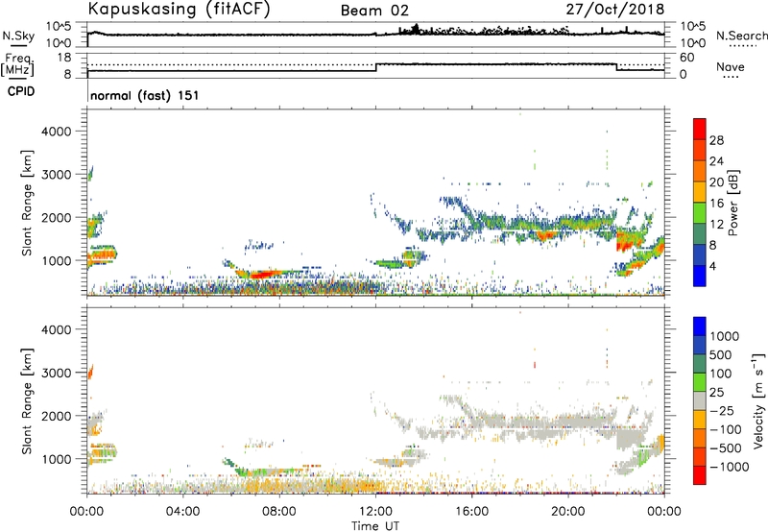768x532 pixels.
Task: Click the Power [dB] colorbar title
Action: pyautogui.click(x=732, y=203)
